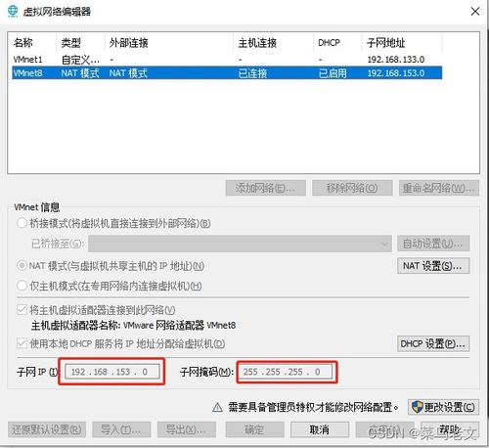The width and height of the screenshot is (489, 448).
Task: Close the Virtual Network Editor window
Action: click(x=475, y=12)
